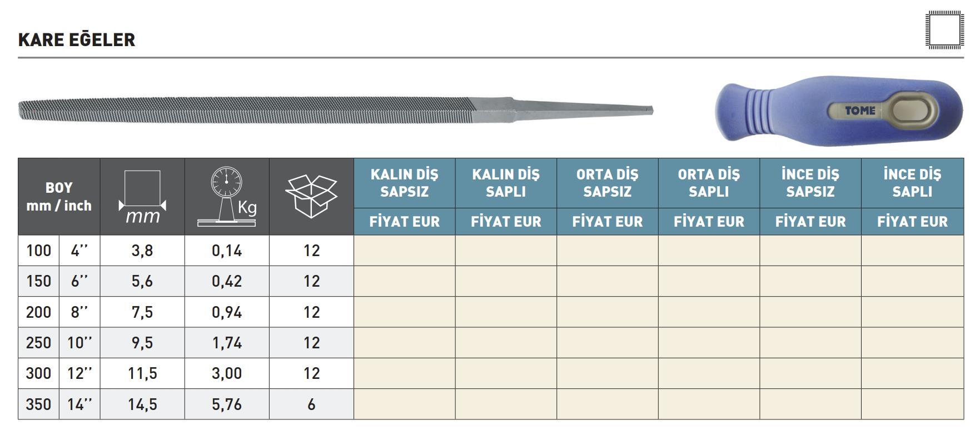The height and width of the screenshot is (445, 980).
Task: Click the square file image
Action: tap(335, 110)
